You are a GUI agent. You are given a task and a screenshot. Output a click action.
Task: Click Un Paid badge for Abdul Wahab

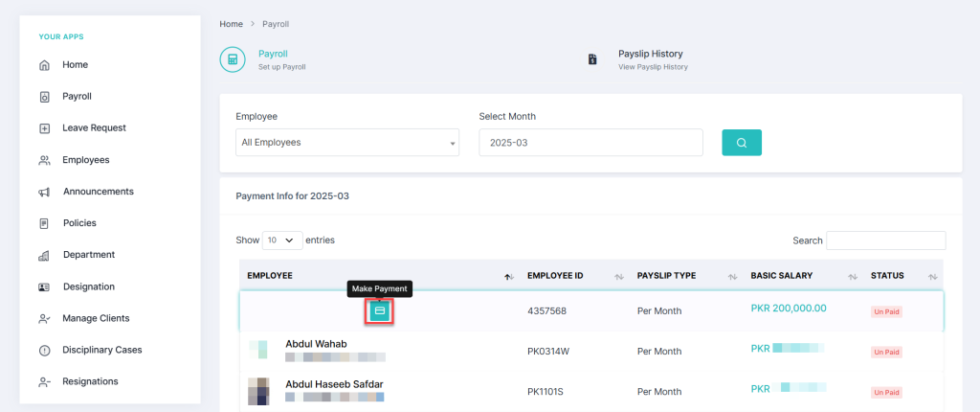coord(887,352)
